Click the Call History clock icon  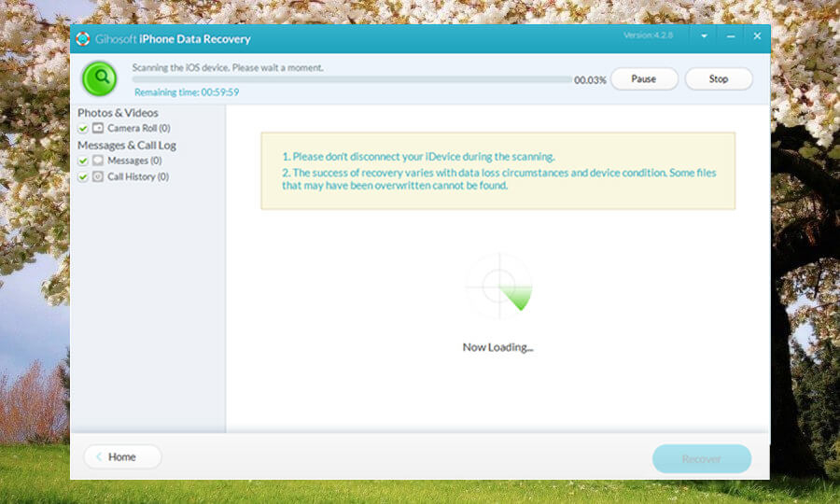click(x=98, y=176)
